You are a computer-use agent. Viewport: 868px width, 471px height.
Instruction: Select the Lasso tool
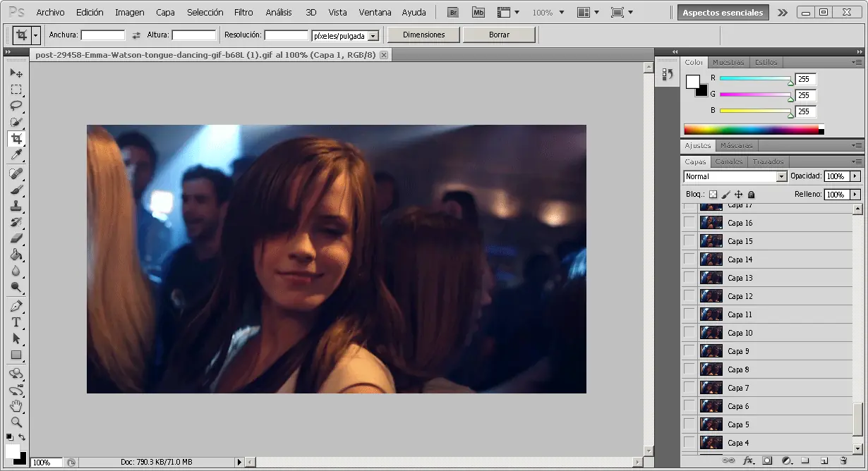click(16, 106)
